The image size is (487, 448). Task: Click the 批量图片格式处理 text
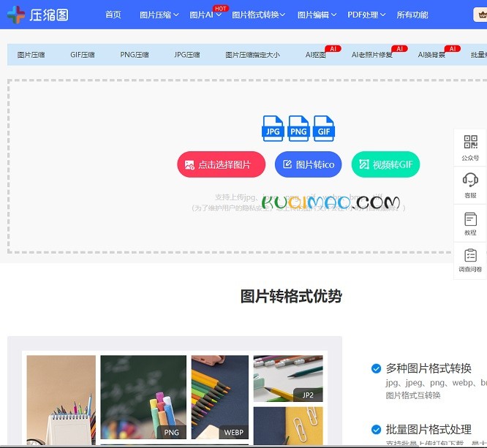point(429,430)
